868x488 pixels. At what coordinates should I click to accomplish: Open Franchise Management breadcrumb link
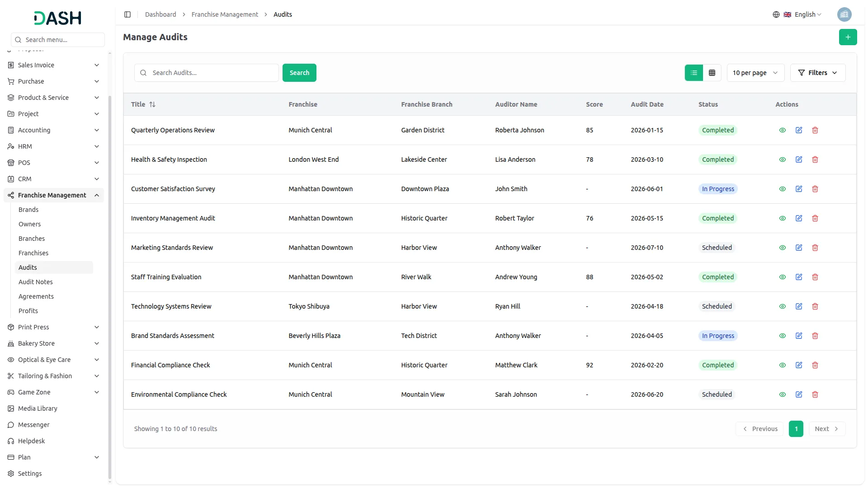coord(225,14)
